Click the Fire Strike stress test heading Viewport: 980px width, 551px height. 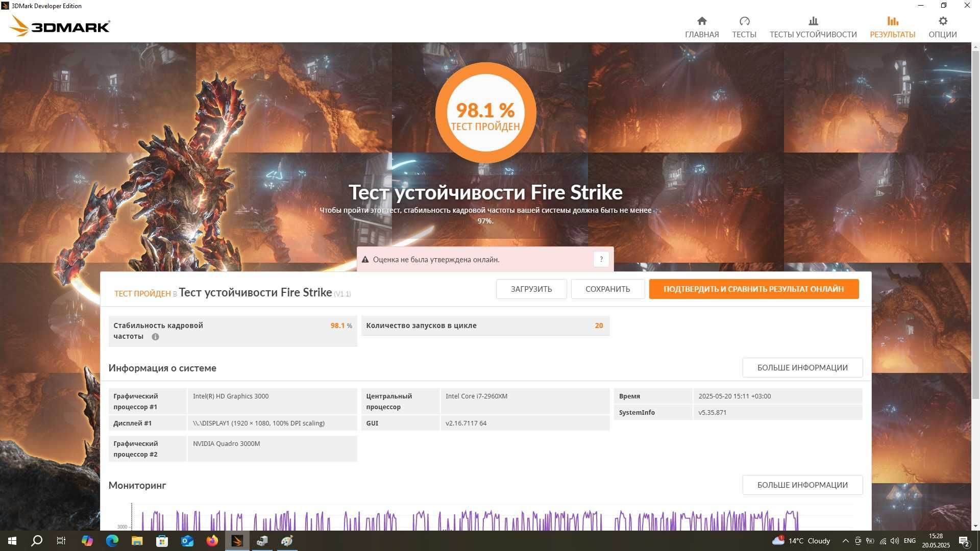(485, 192)
